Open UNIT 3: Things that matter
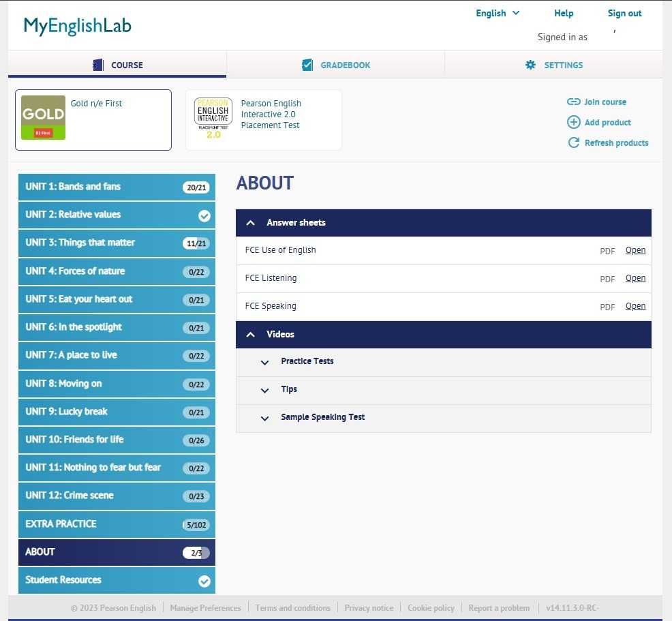The height and width of the screenshot is (621, 672). pos(117,243)
